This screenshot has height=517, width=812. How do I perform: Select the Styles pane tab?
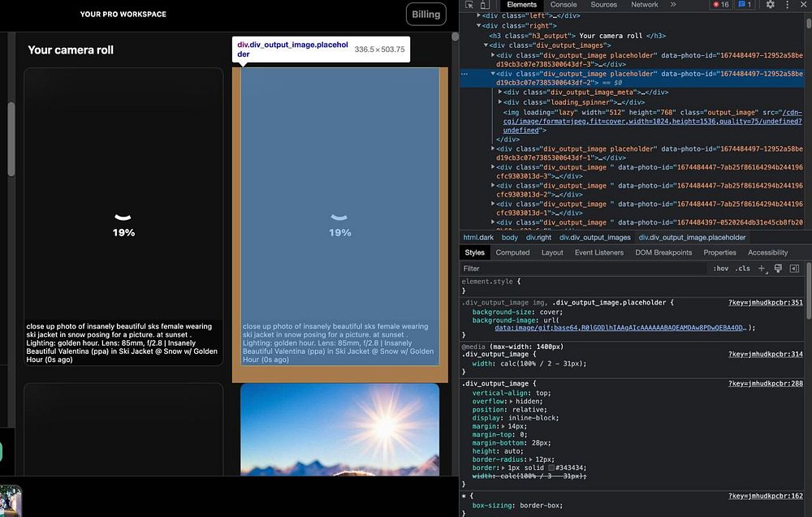[x=474, y=252]
